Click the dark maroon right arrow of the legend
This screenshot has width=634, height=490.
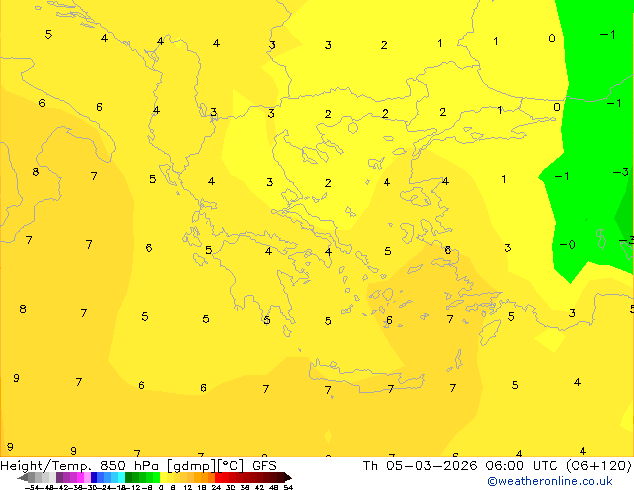click(288, 478)
